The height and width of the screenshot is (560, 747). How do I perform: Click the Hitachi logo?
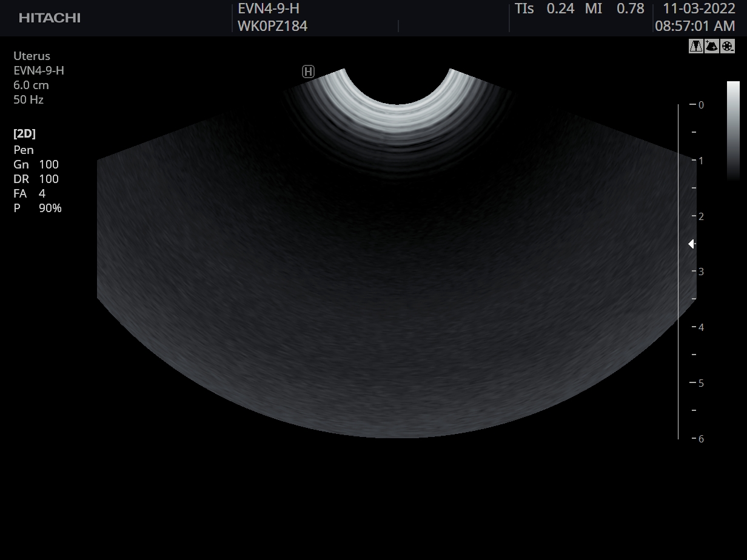pyautogui.click(x=50, y=18)
